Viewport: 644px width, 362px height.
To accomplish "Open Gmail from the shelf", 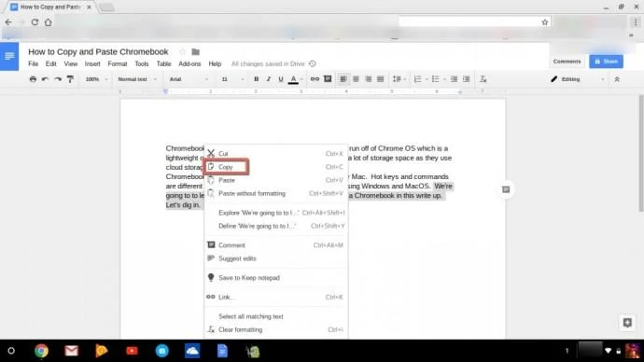I will [72, 351].
